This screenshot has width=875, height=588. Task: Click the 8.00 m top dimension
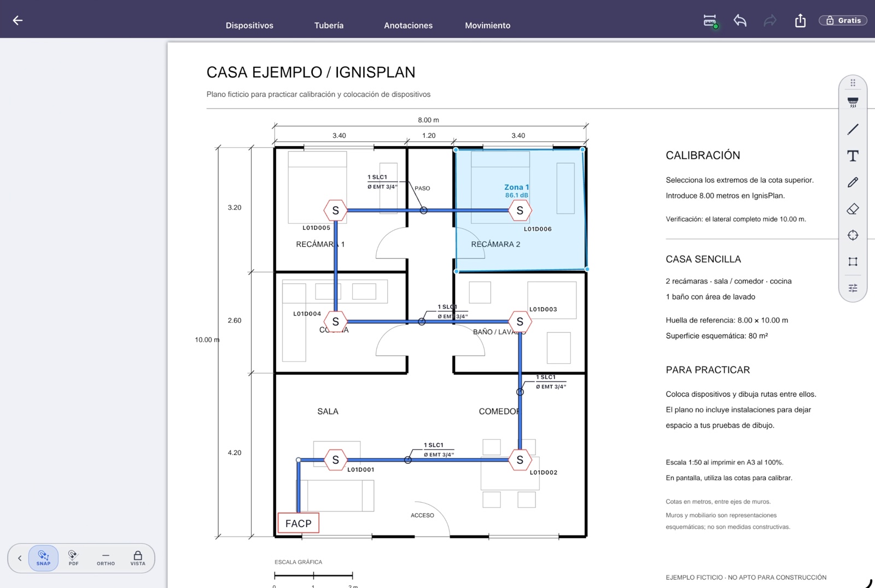pos(428,120)
